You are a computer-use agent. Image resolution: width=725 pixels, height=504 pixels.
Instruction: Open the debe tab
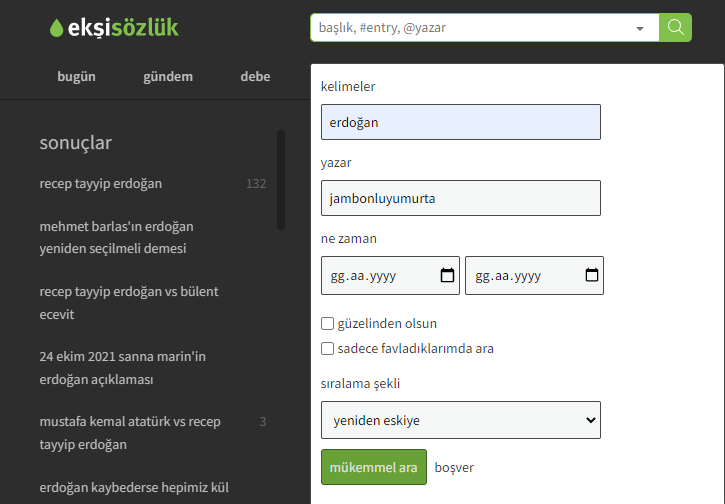pos(255,76)
